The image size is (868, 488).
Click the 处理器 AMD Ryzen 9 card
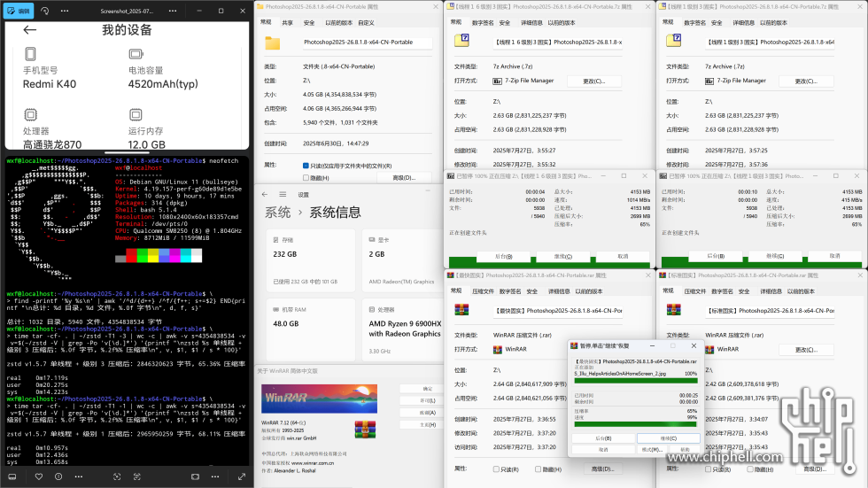(402, 329)
